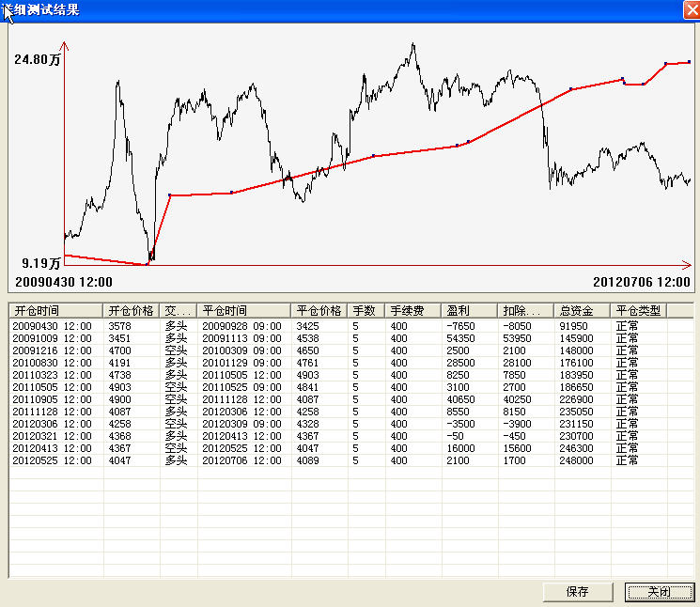This screenshot has height=607, width=700.
Task: Click the 平仓类型 column header
Action: pos(638,310)
